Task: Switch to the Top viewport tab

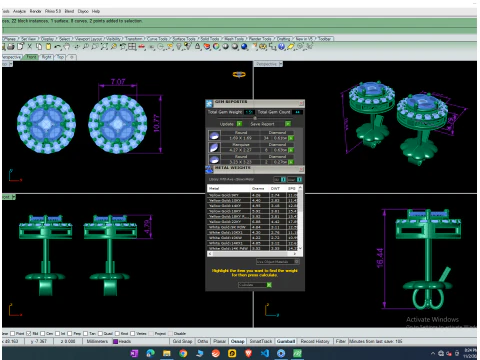Action: click(60, 57)
